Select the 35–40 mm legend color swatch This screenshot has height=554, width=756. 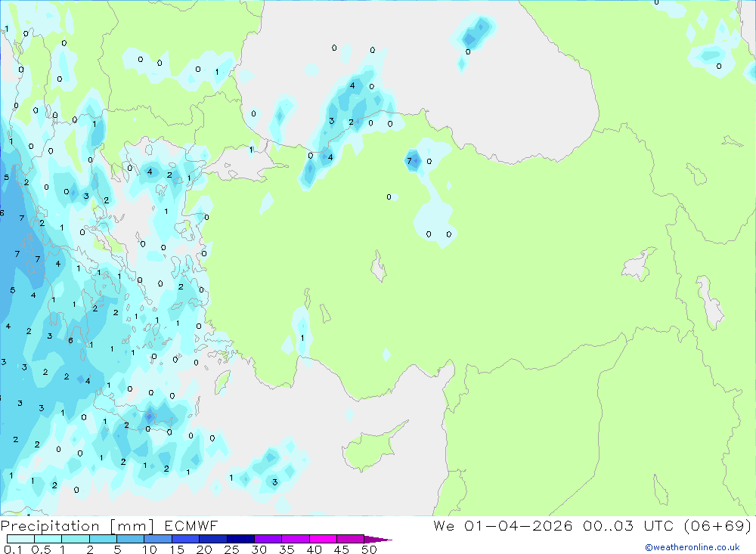point(296,539)
